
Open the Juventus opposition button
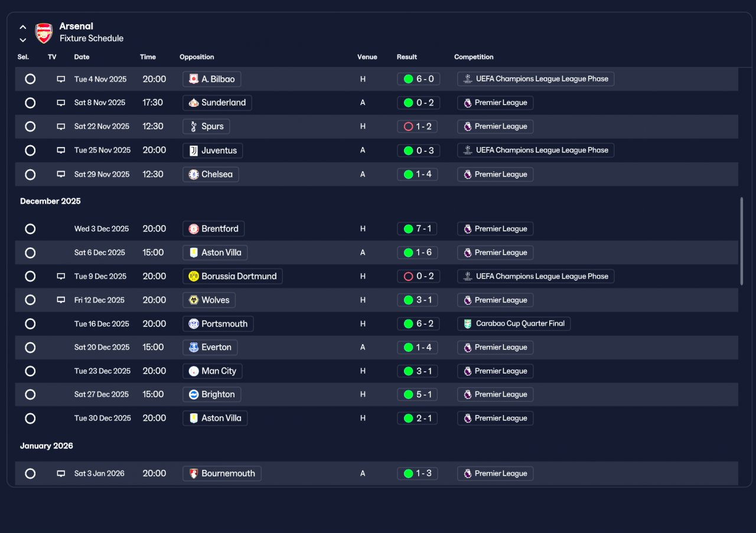tap(213, 151)
